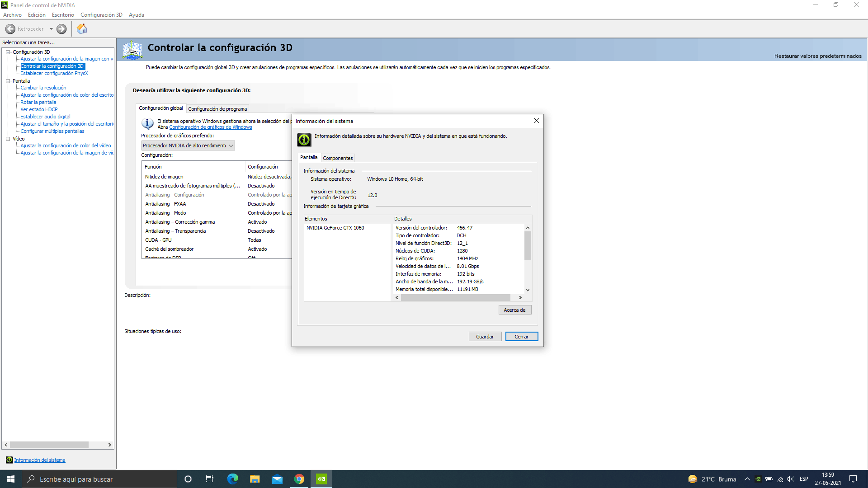Collapse the Vídeo tree node
The width and height of the screenshot is (868, 488).
click(8, 139)
